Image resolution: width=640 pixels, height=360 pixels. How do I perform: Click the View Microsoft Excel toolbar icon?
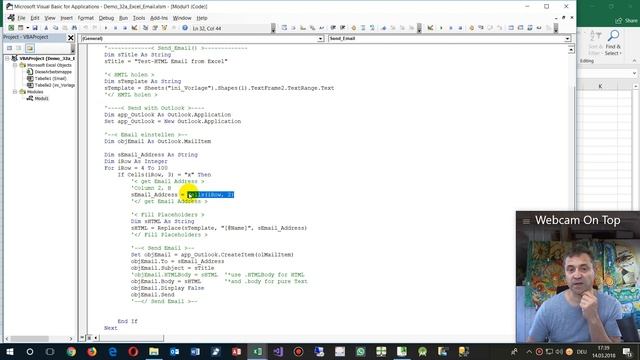click(11, 28)
